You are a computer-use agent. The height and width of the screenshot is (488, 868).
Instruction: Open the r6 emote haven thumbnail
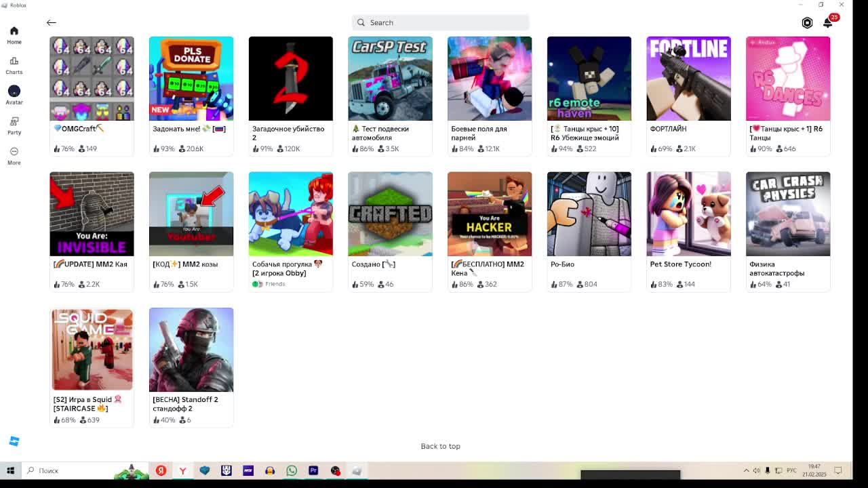point(589,79)
